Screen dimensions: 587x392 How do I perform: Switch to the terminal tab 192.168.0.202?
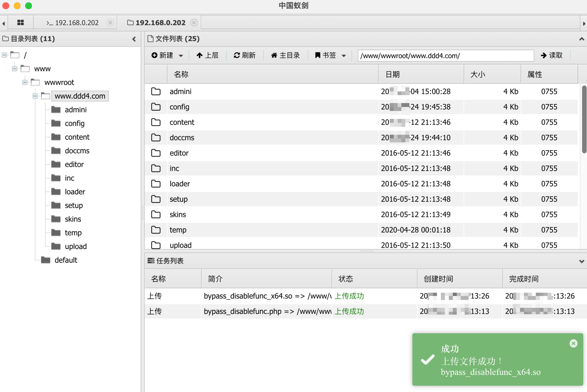72,23
